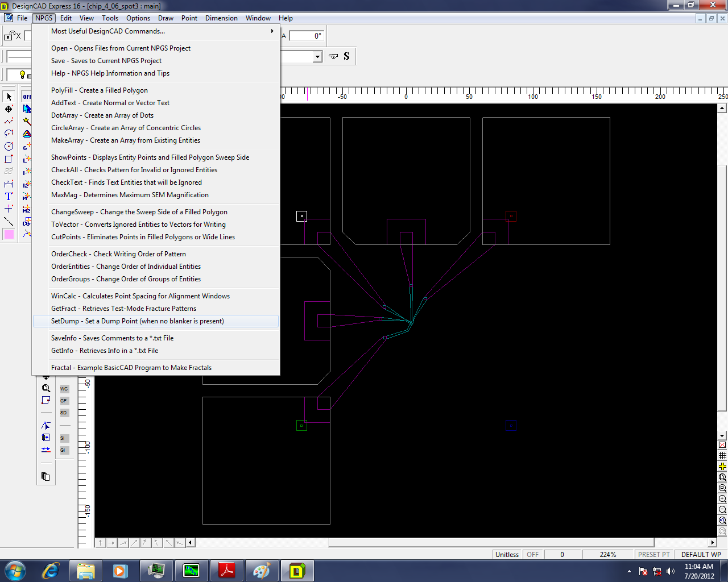Select the dimension measurement tool

pos(9,184)
